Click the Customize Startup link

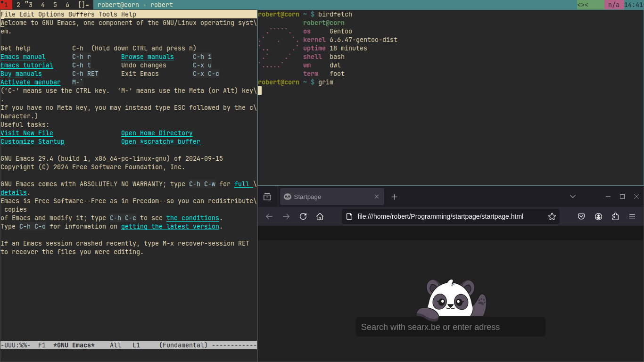pyautogui.click(x=33, y=141)
